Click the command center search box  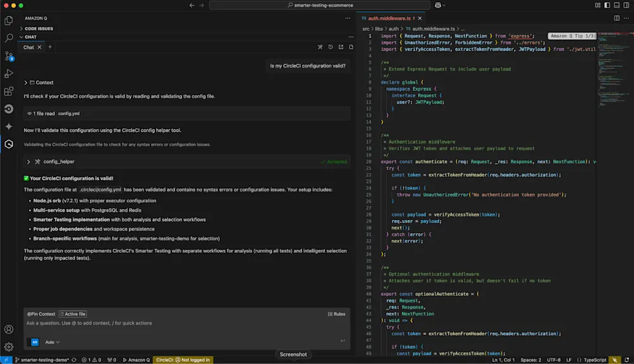pyautogui.click(x=319, y=5)
